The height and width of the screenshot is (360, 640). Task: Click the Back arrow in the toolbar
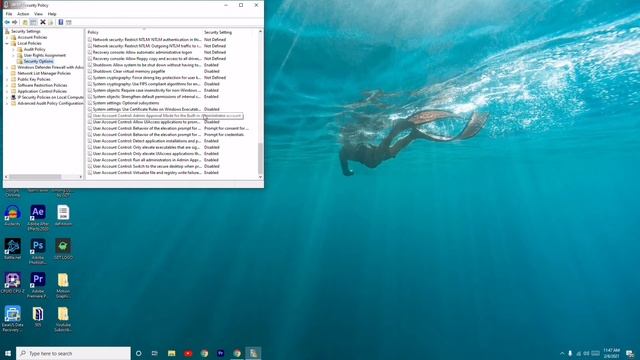[7, 22]
